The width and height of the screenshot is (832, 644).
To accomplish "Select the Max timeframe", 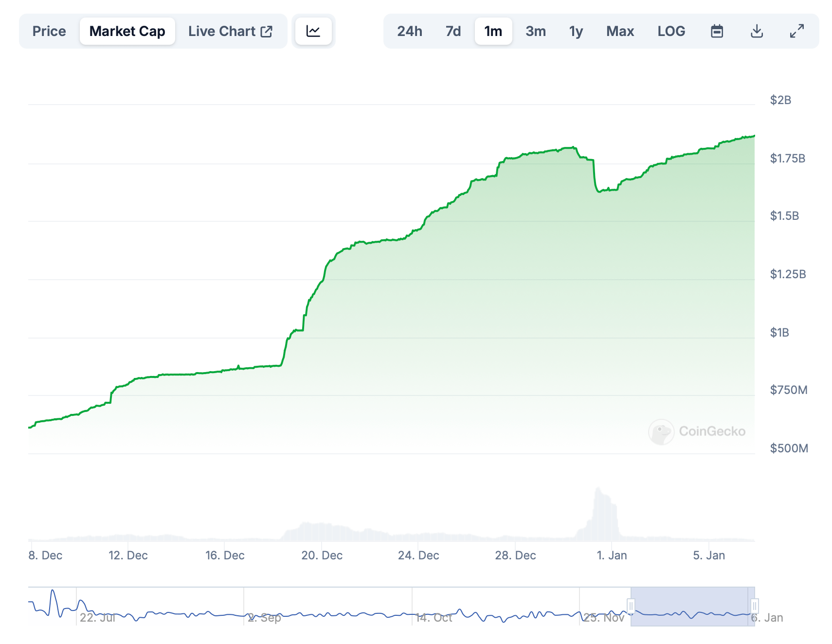I will pos(620,31).
